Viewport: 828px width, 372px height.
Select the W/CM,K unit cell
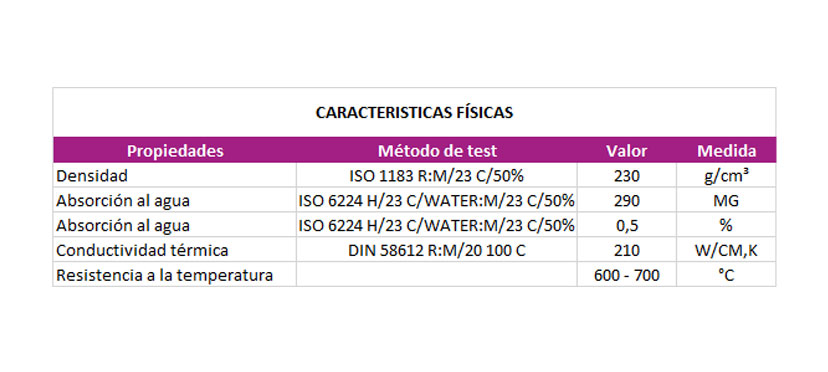(726, 250)
